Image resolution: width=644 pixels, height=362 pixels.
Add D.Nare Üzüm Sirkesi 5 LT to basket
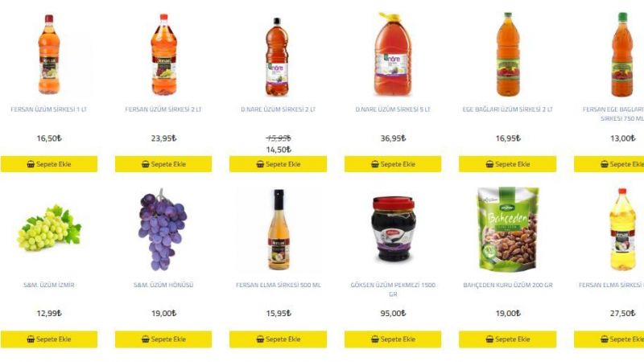click(x=393, y=164)
